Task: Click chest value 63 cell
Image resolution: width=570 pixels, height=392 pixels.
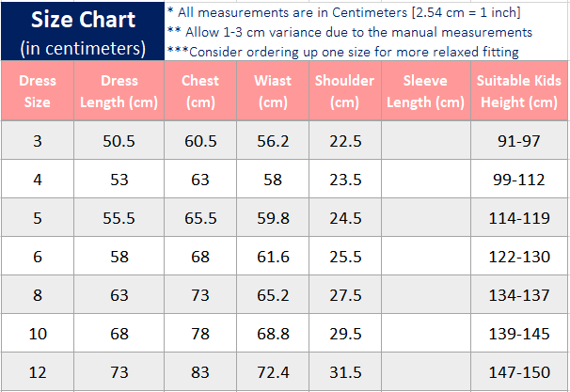Action: point(200,180)
